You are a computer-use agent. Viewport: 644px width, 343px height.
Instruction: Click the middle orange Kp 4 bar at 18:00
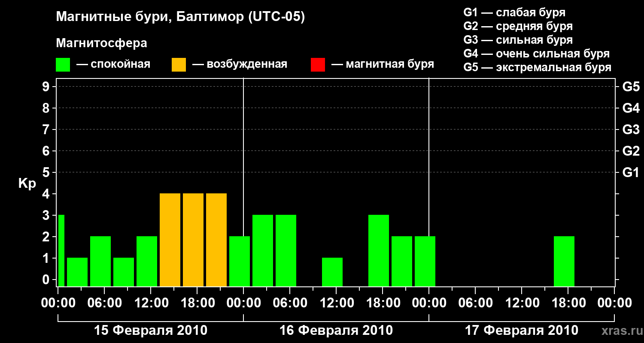pyautogui.click(x=193, y=240)
